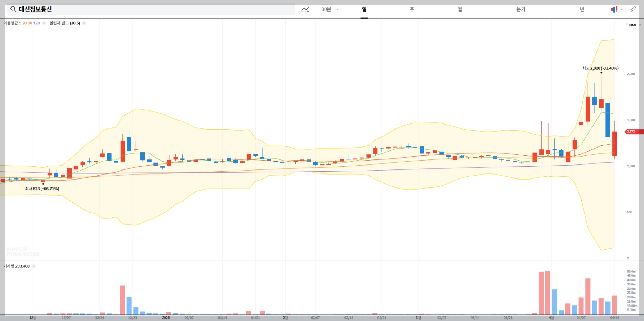The width and height of the screenshot is (644, 321).
Task: Expand the chart type dropdown chevron
Action: pyautogui.click(x=621, y=10)
